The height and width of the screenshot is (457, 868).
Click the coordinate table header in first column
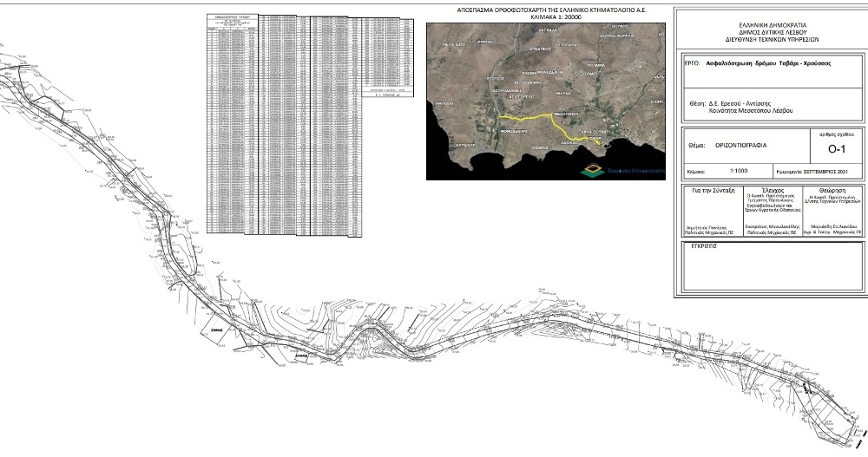[x=230, y=18]
